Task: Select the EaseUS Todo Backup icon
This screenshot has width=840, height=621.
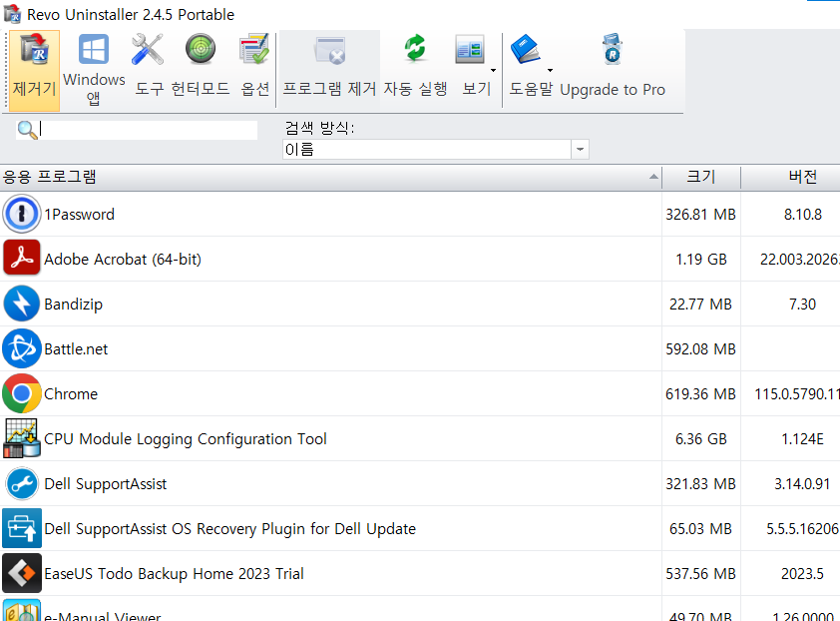Action: point(21,573)
